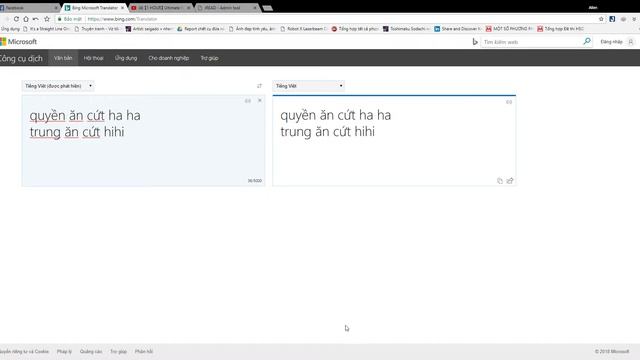The height and width of the screenshot is (360, 640).
Task: Close the Bing Microsoft Translator tab
Action: point(122,8)
